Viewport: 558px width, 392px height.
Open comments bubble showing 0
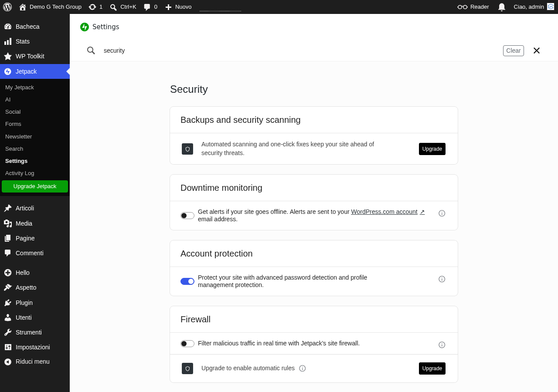[x=150, y=7]
